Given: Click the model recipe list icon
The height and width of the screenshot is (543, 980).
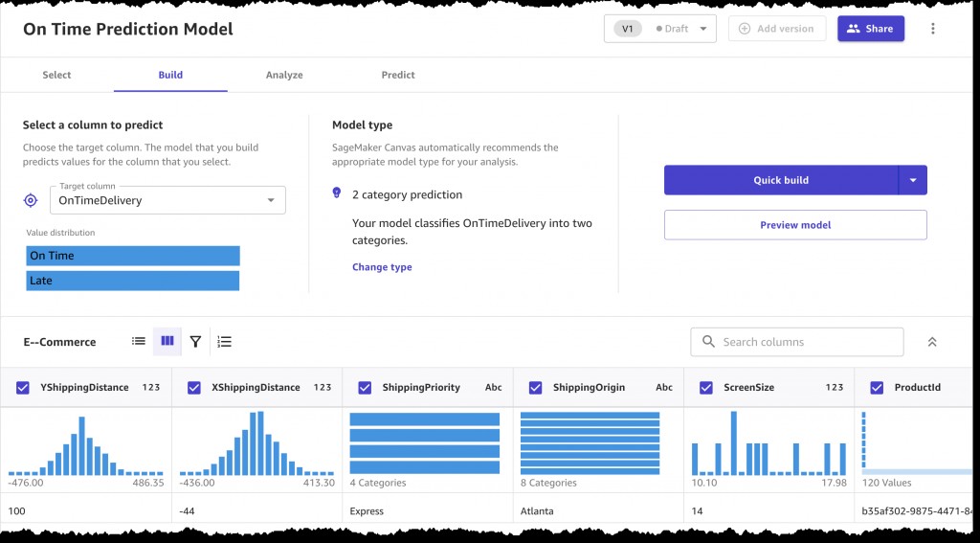Looking at the screenshot, I should tap(224, 342).
